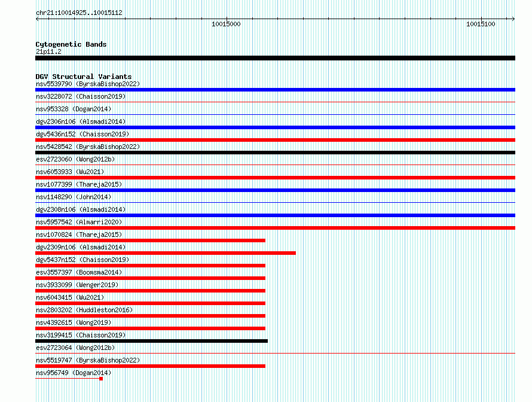Click the blue bar under nsv5539790

click(x=275, y=90)
